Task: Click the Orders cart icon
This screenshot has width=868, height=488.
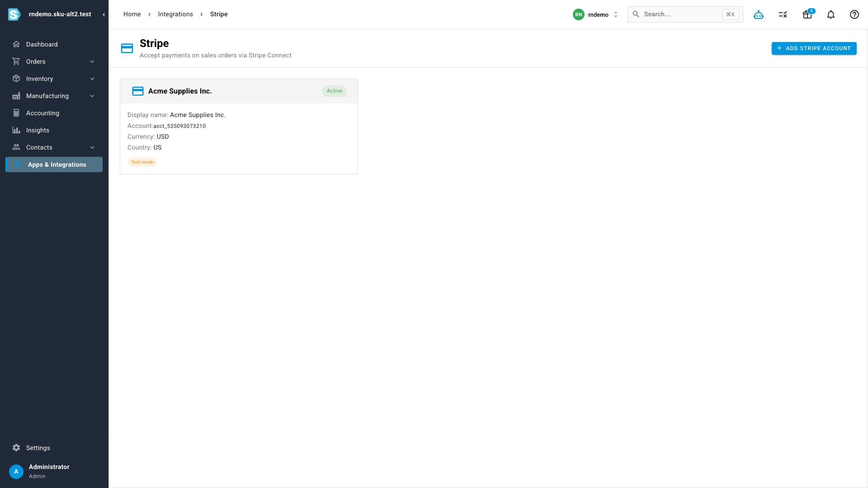Action: 16,61
